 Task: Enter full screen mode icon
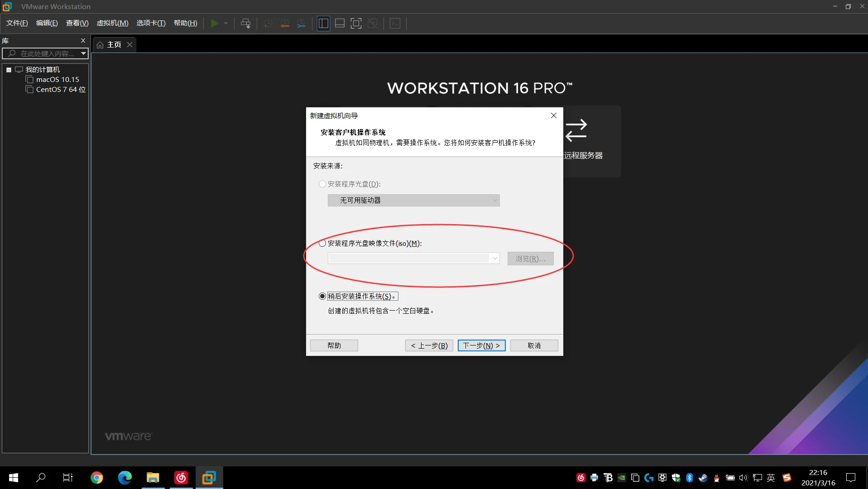click(356, 24)
